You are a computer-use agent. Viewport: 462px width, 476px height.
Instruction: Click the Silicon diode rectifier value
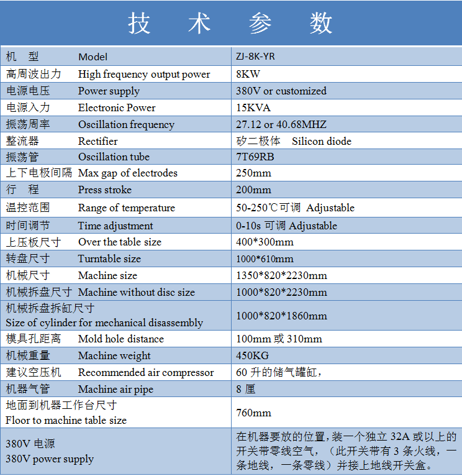321,141
